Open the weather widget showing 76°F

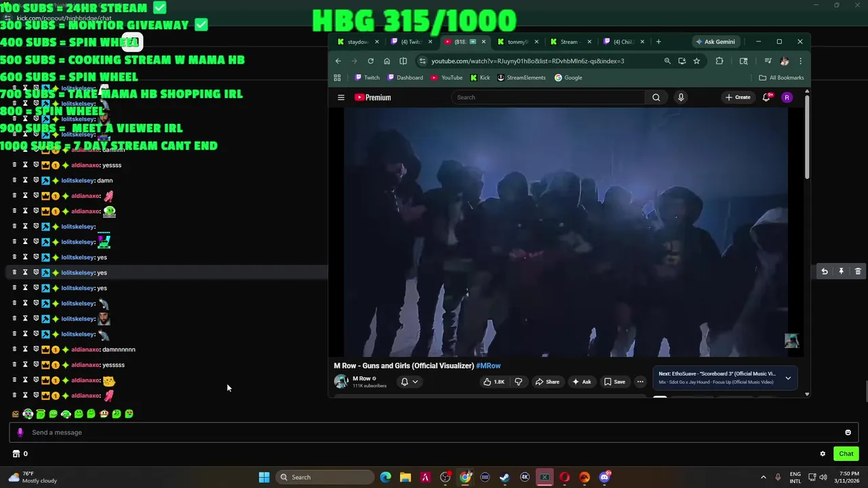coord(32,477)
